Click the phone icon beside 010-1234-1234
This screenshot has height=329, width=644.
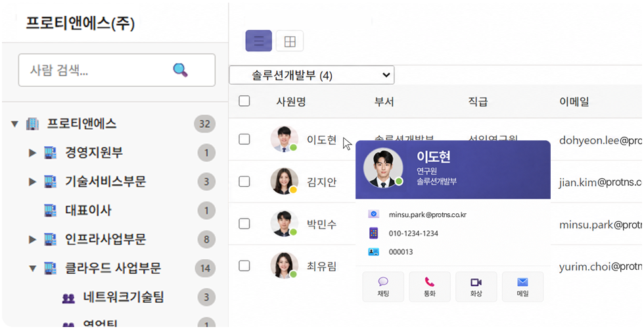pyautogui.click(x=373, y=233)
